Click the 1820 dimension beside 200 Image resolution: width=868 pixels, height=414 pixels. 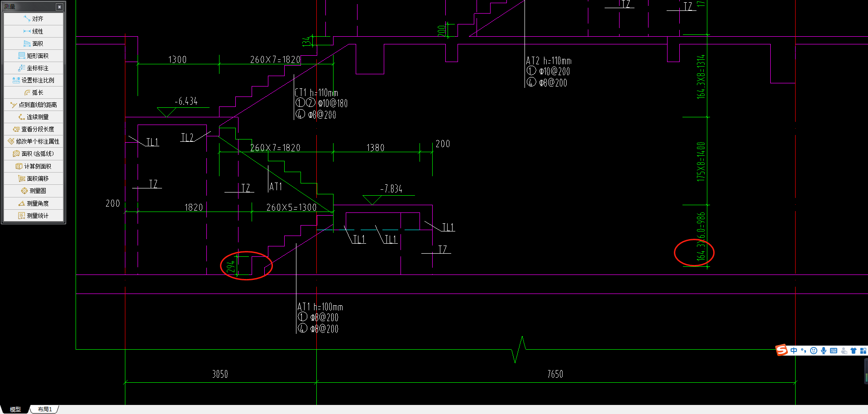coord(194,207)
